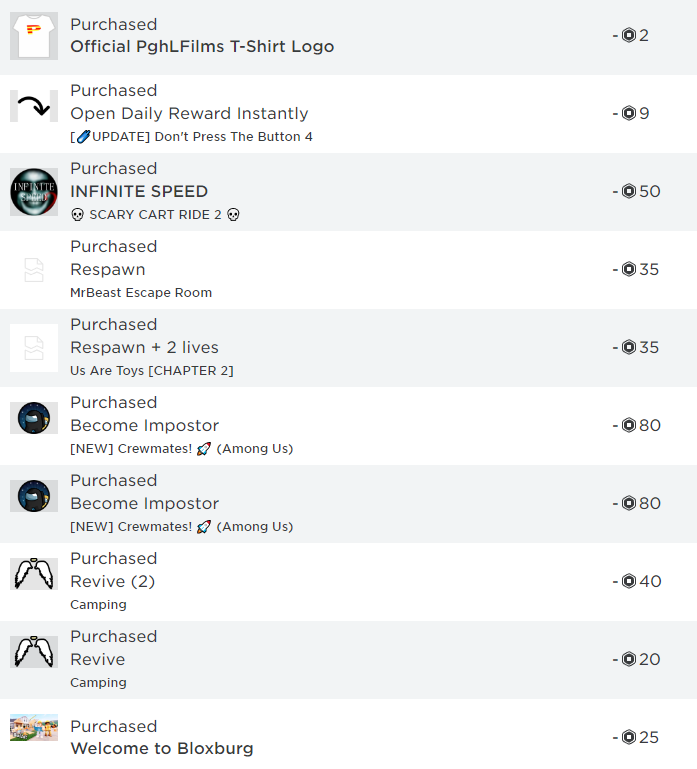This screenshot has height=769, width=697.
Task: Open Official PghLFilms T-Shirt Logo link
Action: pos(202,46)
